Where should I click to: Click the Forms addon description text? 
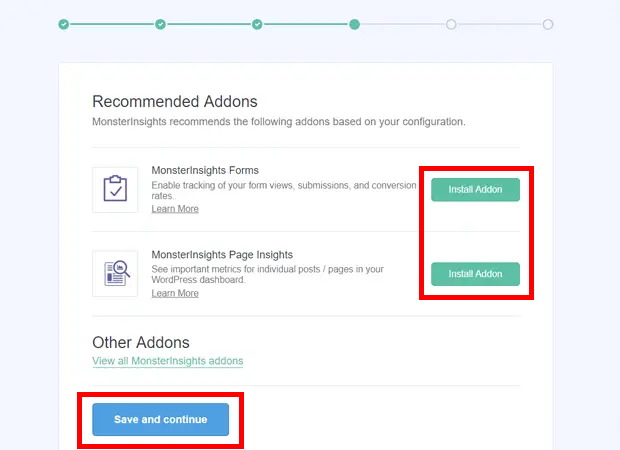coord(280,190)
